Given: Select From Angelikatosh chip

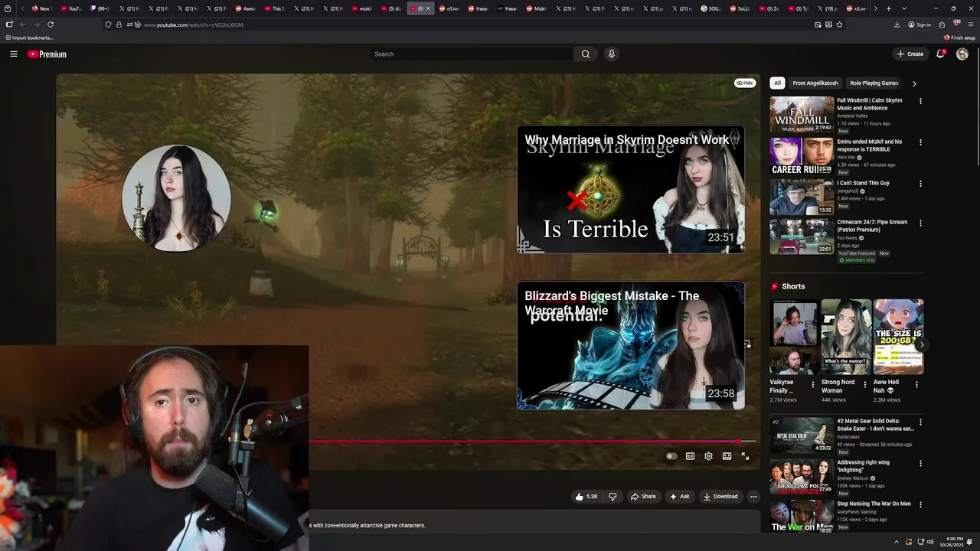Looking at the screenshot, I should (x=815, y=83).
